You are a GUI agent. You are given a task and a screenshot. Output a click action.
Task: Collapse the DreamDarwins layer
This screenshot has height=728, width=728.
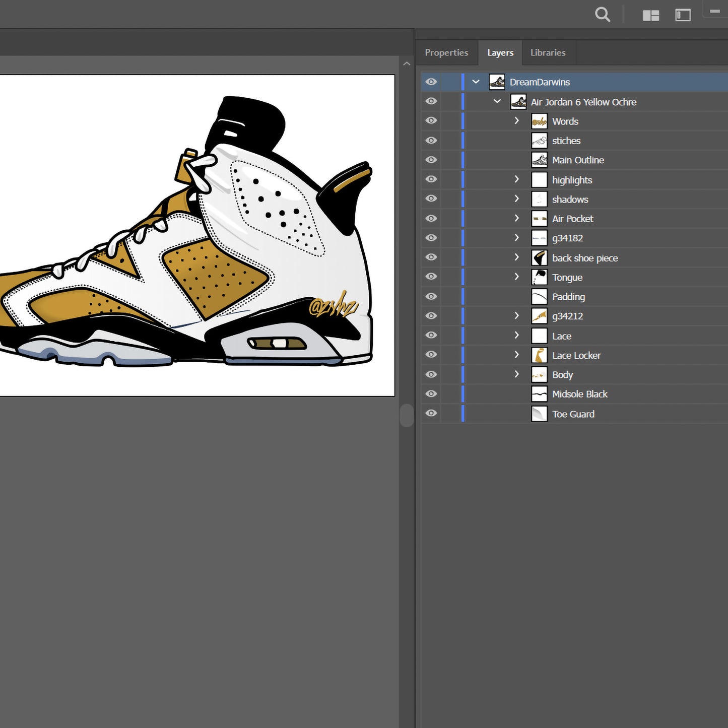tap(476, 82)
